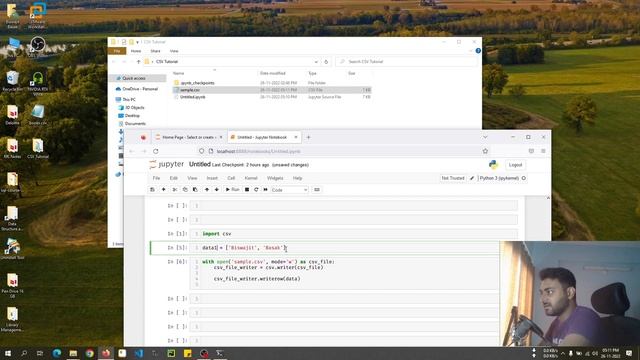Open the Jupyter File menu
Screen dimensions: 640x360
point(156,178)
